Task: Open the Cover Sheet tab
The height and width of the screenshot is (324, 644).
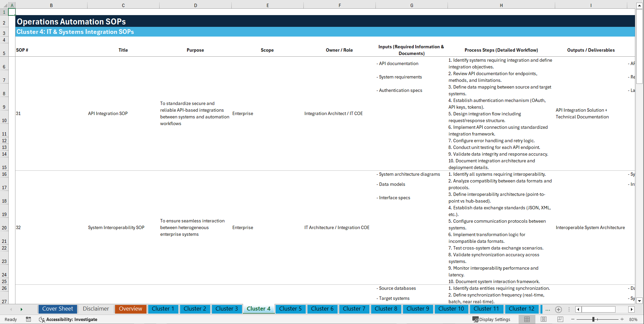Action: tap(57, 309)
